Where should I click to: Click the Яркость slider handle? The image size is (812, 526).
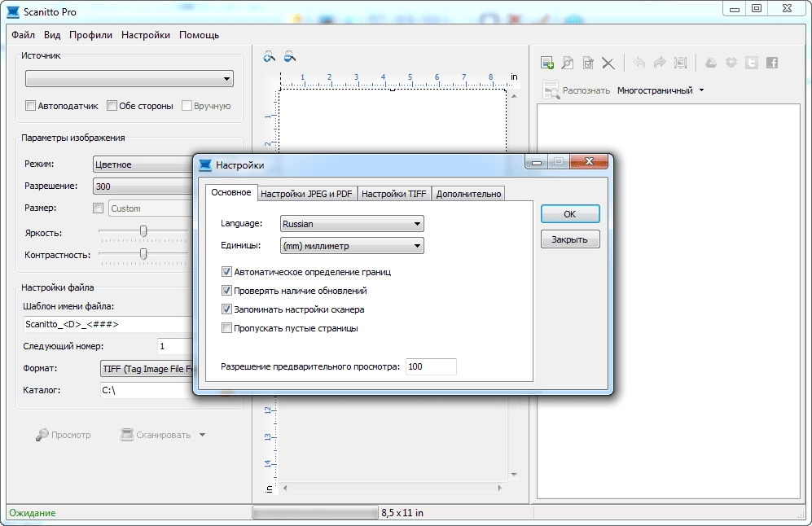click(x=143, y=231)
